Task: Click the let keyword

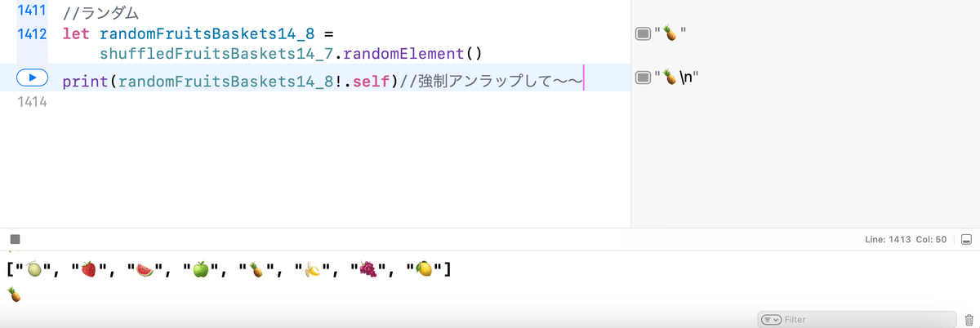Action: tap(76, 34)
